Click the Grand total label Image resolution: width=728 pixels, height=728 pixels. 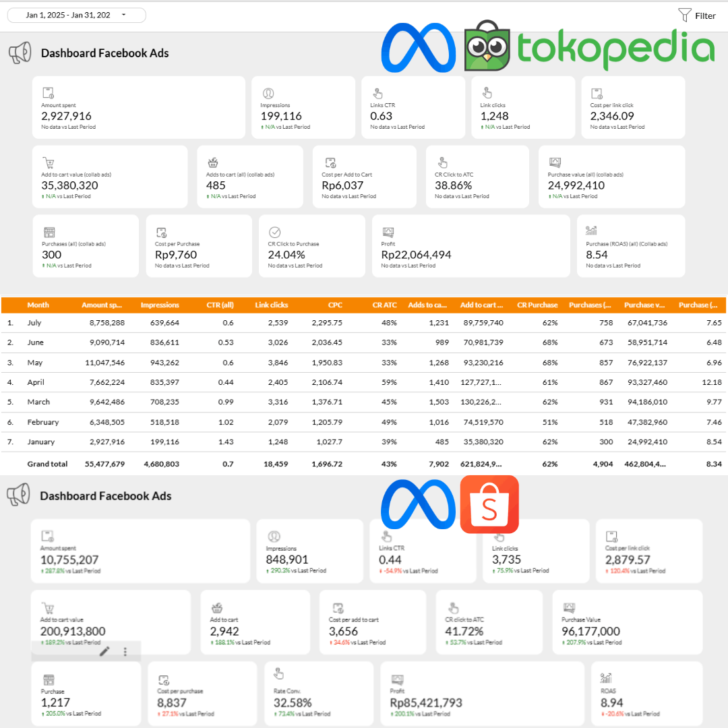47,464
